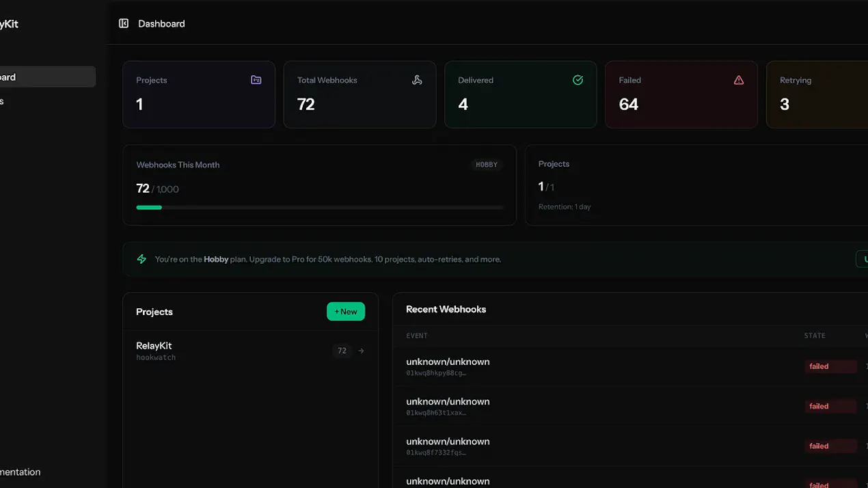
Task: Open the Delivered stat card
Action: 520,94
